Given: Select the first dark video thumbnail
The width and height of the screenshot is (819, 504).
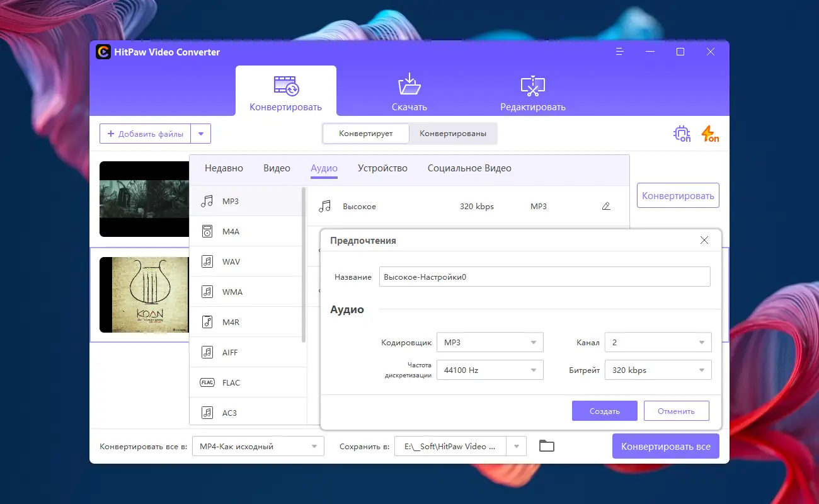Looking at the screenshot, I should (x=144, y=199).
